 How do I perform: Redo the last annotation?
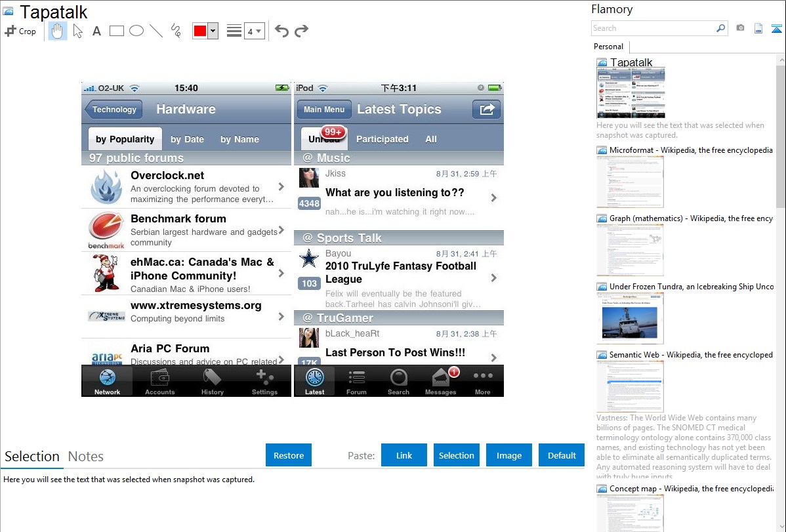[x=301, y=31]
